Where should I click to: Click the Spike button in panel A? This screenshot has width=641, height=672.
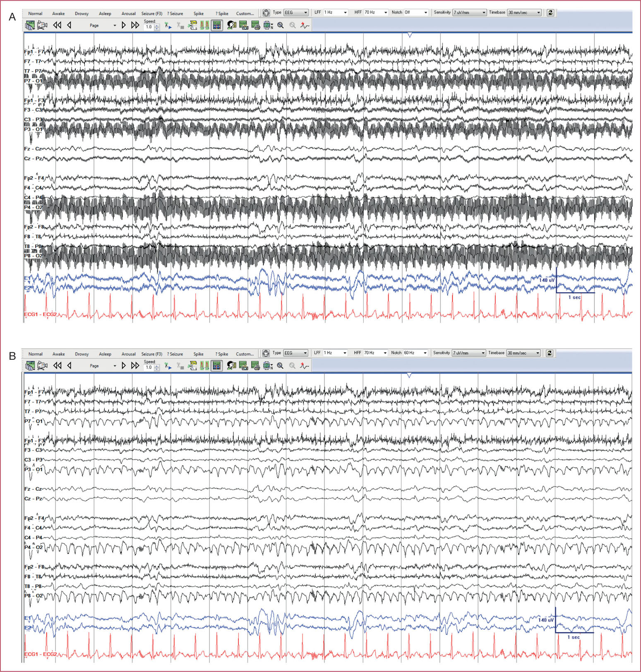click(198, 14)
